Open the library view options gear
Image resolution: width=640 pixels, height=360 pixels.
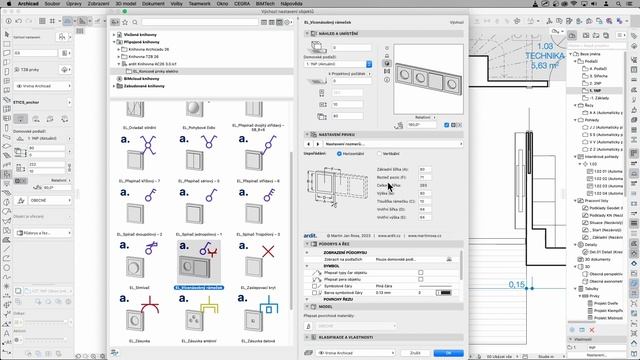pyautogui.click(x=287, y=22)
